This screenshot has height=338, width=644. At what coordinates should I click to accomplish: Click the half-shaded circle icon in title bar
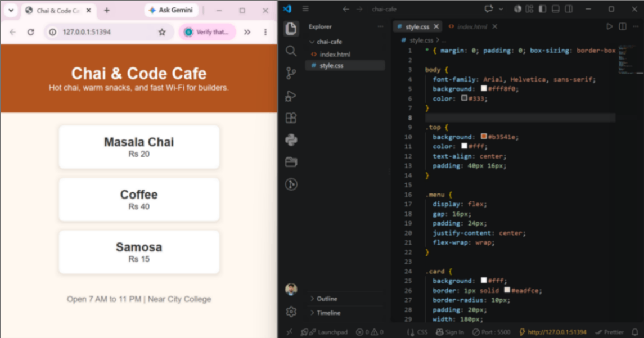click(517, 8)
